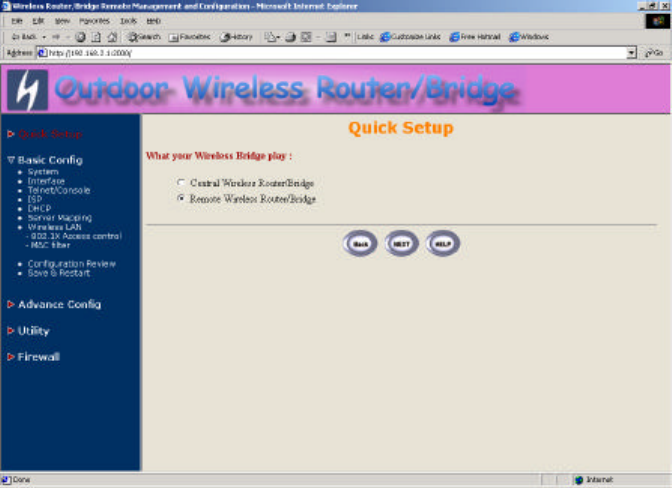The width and height of the screenshot is (672, 488).
Task: Open the Free Hotmail link
Action: point(475,37)
